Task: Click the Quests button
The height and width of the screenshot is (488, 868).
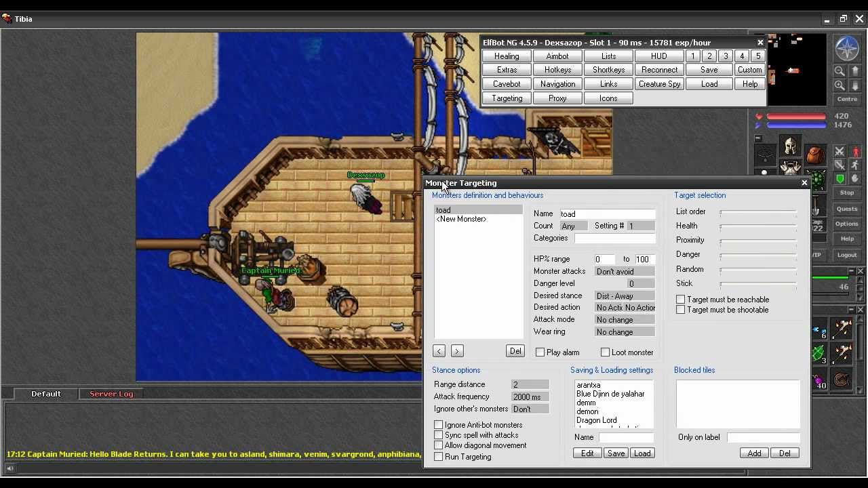Action: (847, 209)
